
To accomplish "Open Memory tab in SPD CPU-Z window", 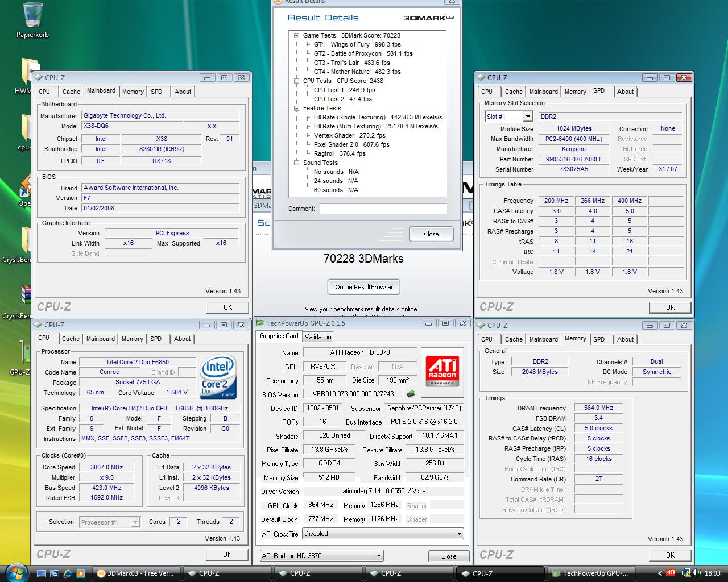I will [575, 92].
